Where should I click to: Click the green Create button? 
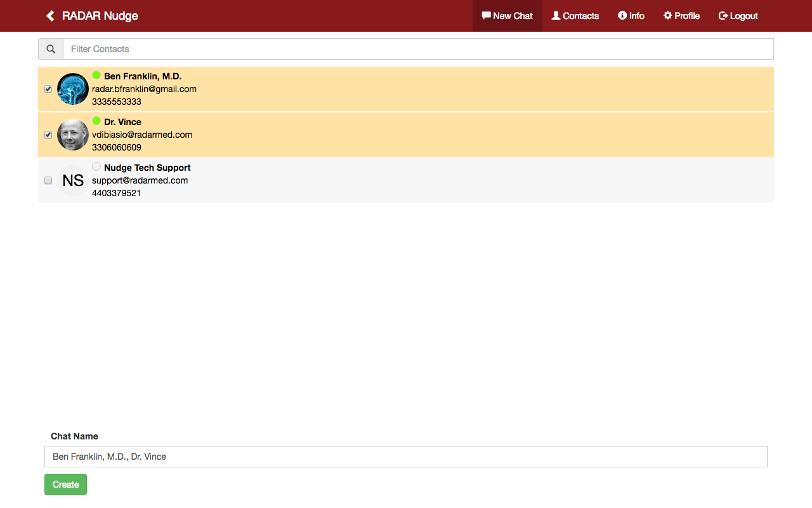[65, 485]
